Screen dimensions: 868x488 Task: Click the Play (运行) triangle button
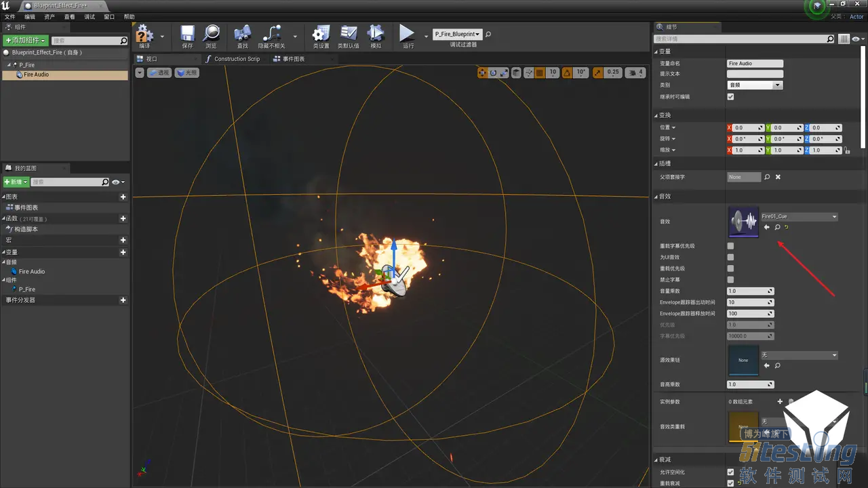pos(407,33)
